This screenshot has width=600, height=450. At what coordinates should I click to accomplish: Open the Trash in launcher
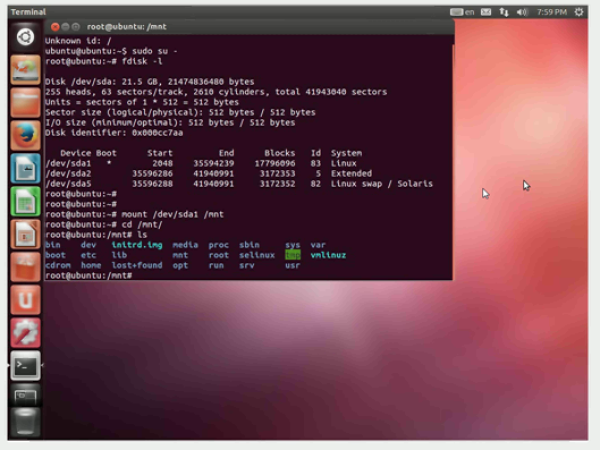click(26, 422)
